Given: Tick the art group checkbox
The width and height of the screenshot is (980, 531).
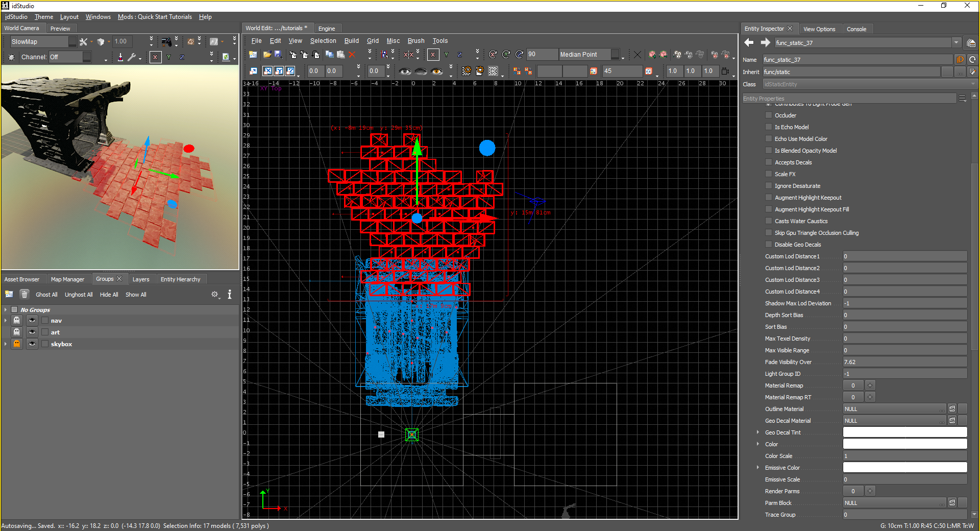Looking at the screenshot, I should click(x=45, y=332).
